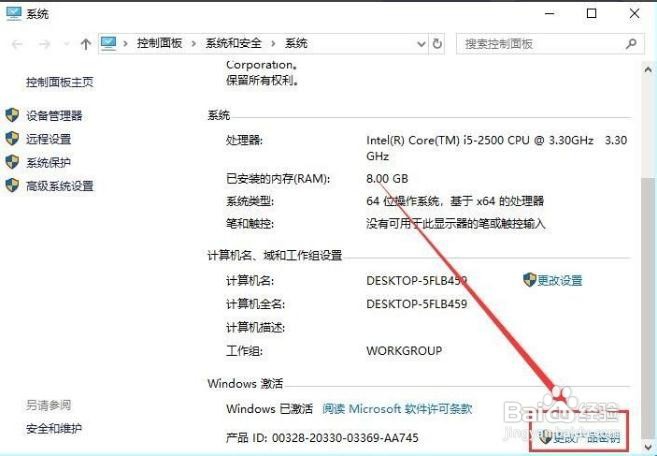Select product ID 00328-20330-03369-AA745

(x=345, y=438)
